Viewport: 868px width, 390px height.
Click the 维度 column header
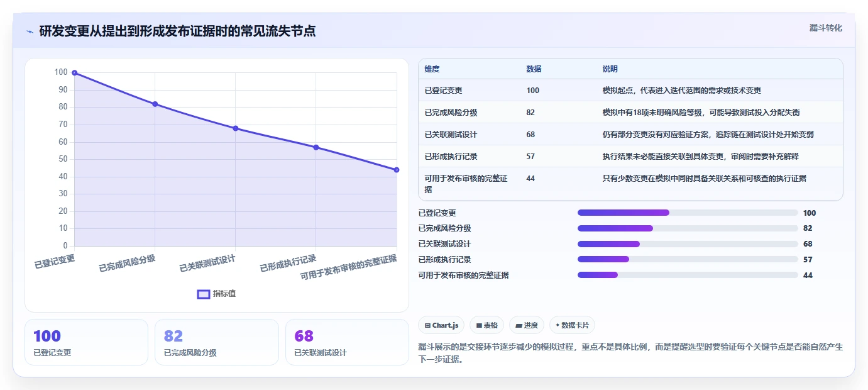[432, 69]
